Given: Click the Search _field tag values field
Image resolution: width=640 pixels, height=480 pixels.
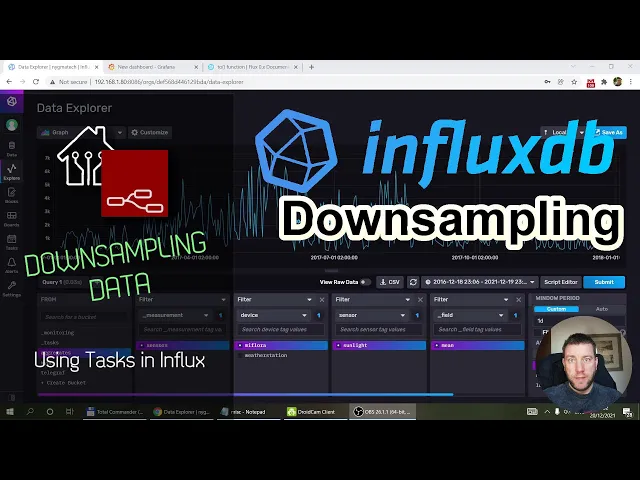Looking at the screenshot, I should [477, 329].
